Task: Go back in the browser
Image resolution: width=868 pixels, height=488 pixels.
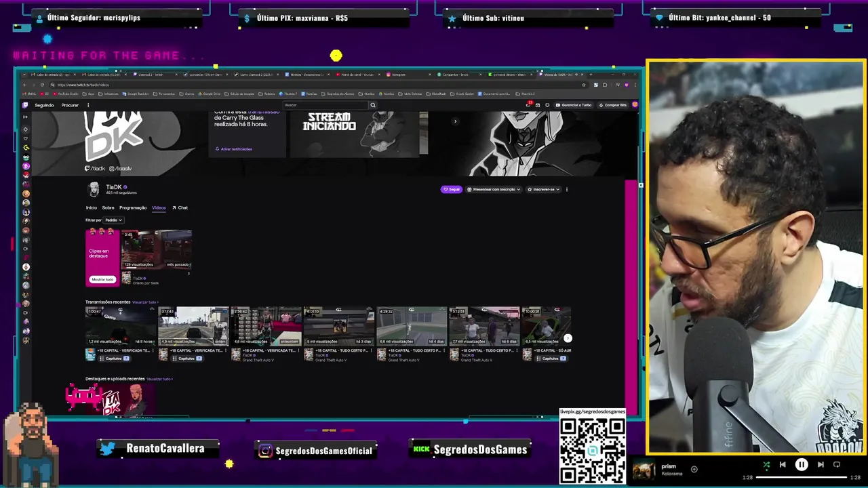Action: point(24,85)
